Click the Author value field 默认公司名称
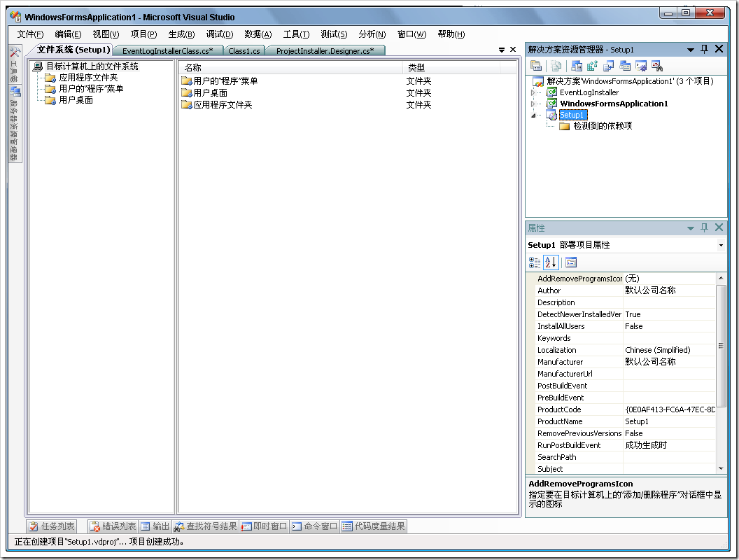Viewport: 739px width, 560px height. point(669,290)
